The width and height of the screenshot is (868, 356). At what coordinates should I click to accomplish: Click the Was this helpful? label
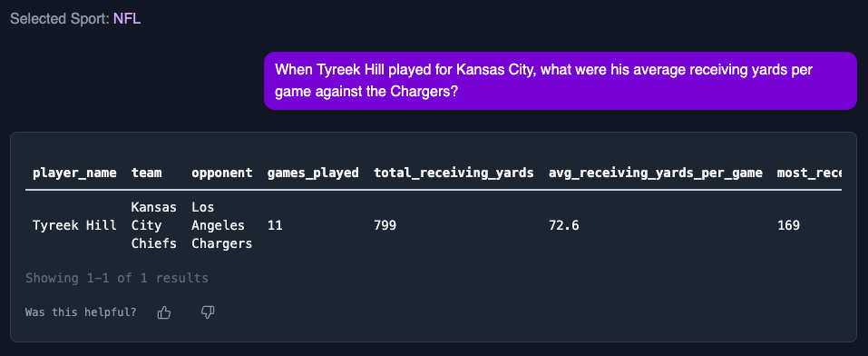81,312
